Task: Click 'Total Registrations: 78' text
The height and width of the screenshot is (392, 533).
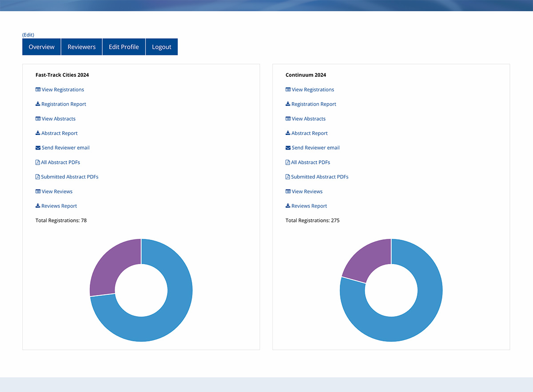Action: pos(61,220)
